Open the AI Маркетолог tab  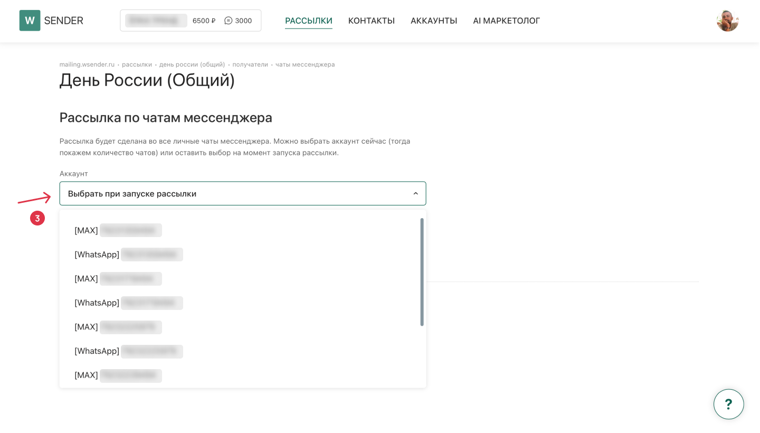506,21
